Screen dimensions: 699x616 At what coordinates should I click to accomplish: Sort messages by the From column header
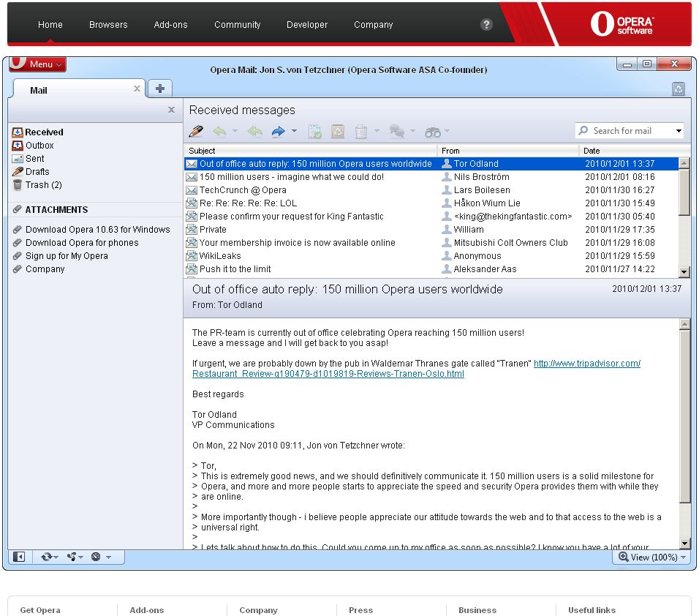click(x=507, y=151)
